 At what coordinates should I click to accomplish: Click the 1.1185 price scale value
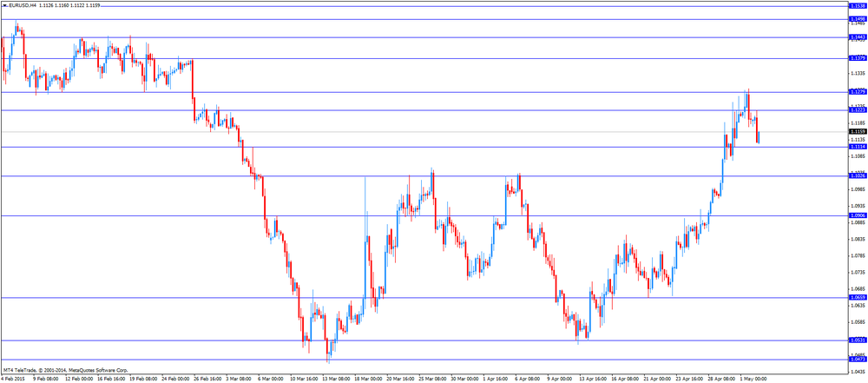tap(858, 123)
